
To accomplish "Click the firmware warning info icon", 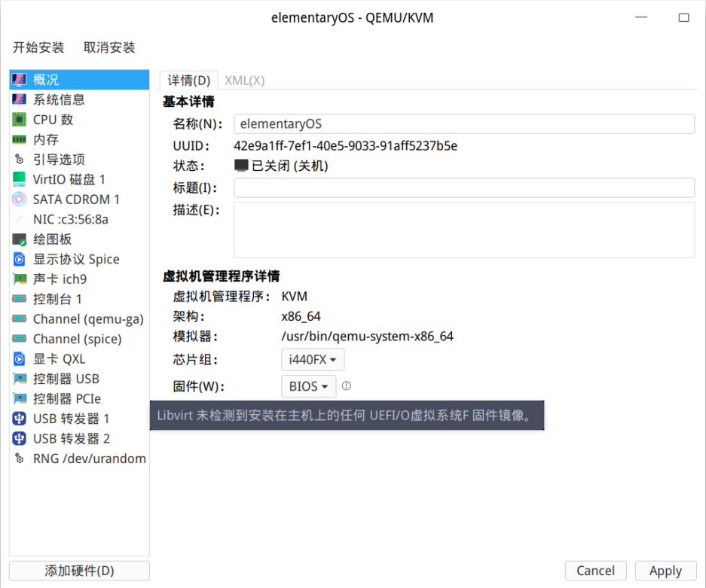I will coord(347,386).
